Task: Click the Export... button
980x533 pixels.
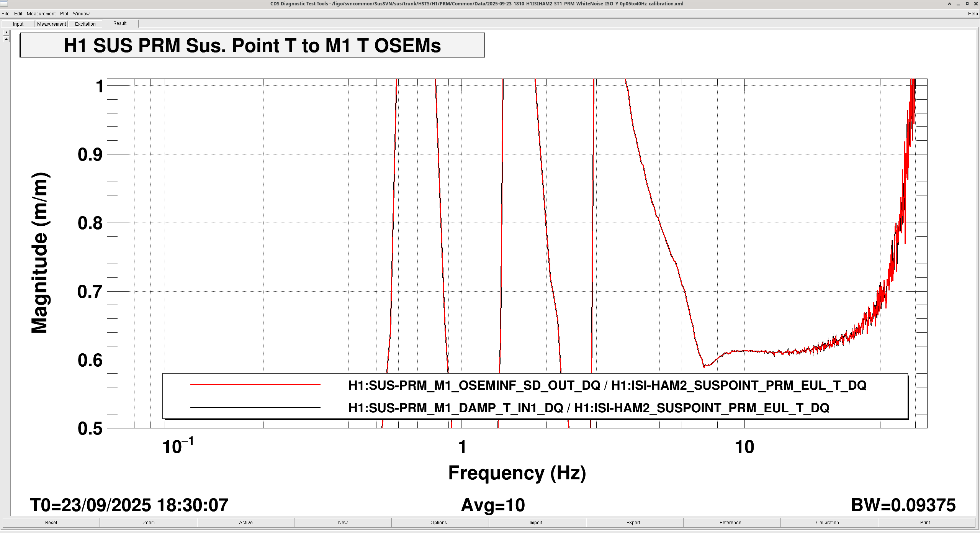Action: 635,522
